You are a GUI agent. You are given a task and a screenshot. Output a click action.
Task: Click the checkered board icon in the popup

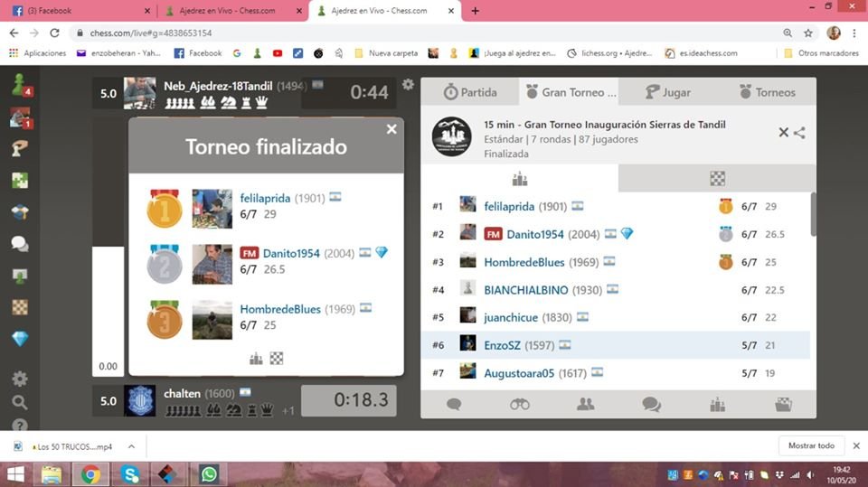click(277, 359)
